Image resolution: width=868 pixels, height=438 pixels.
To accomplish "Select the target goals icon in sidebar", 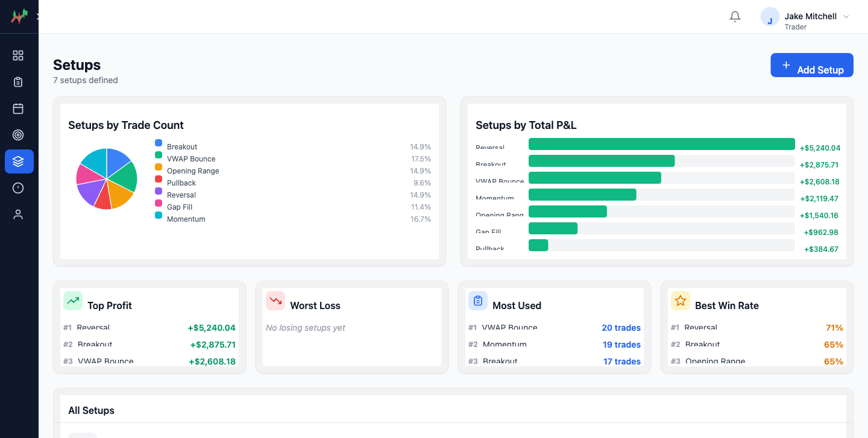I will pyautogui.click(x=18, y=135).
